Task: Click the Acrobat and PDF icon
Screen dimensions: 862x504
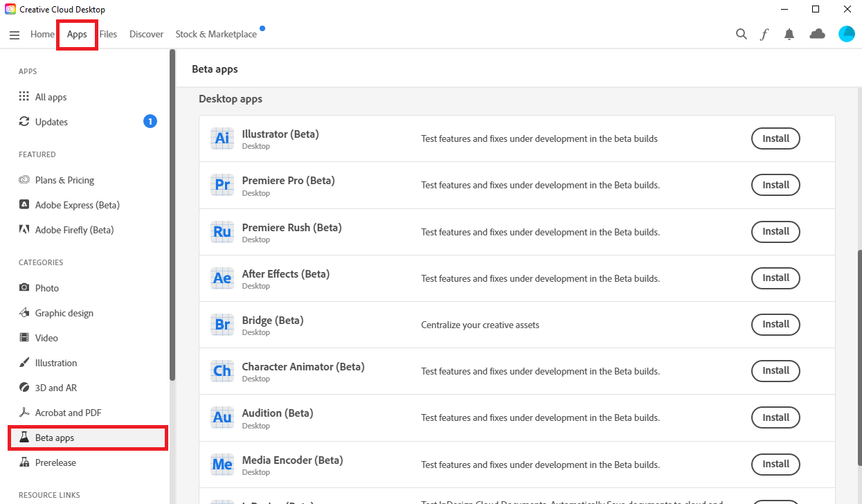Action: tap(24, 413)
